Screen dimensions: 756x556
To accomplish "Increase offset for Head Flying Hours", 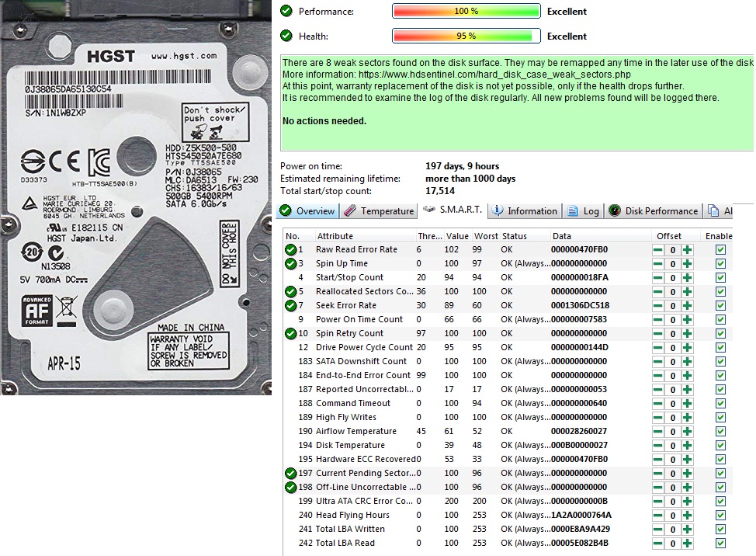I will [x=687, y=516].
